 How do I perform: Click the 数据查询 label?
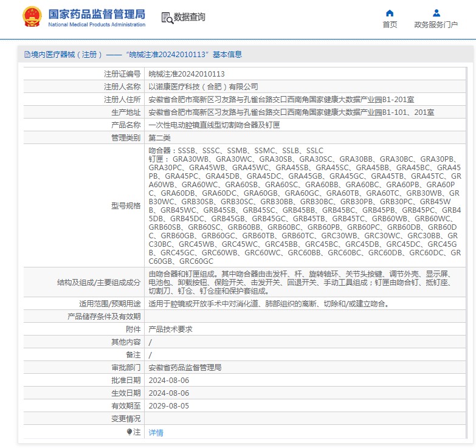coord(190,17)
